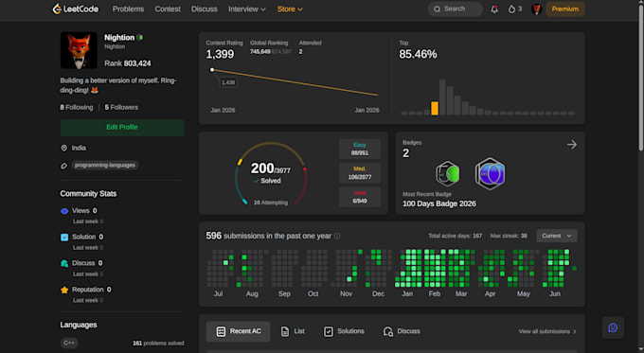The image size is (644, 353).
Task: Open Contest in the navbar
Action: pyautogui.click(x=168, y=9)
